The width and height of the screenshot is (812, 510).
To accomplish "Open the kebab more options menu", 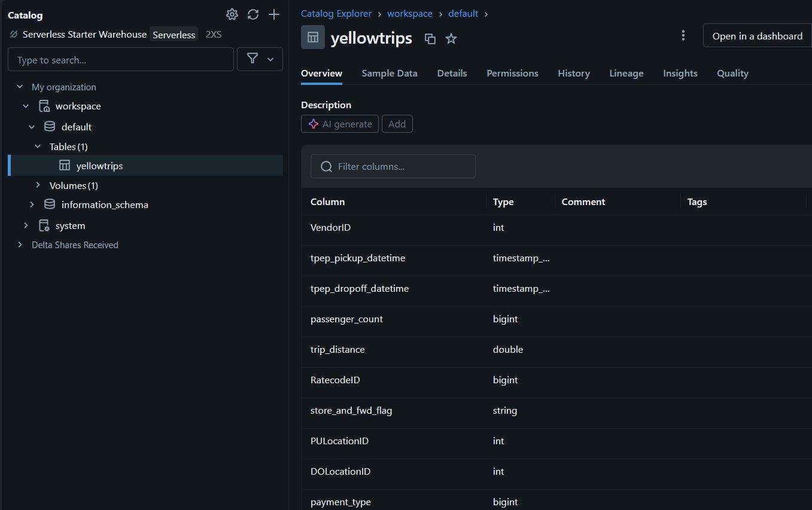I will coord(683,35).
